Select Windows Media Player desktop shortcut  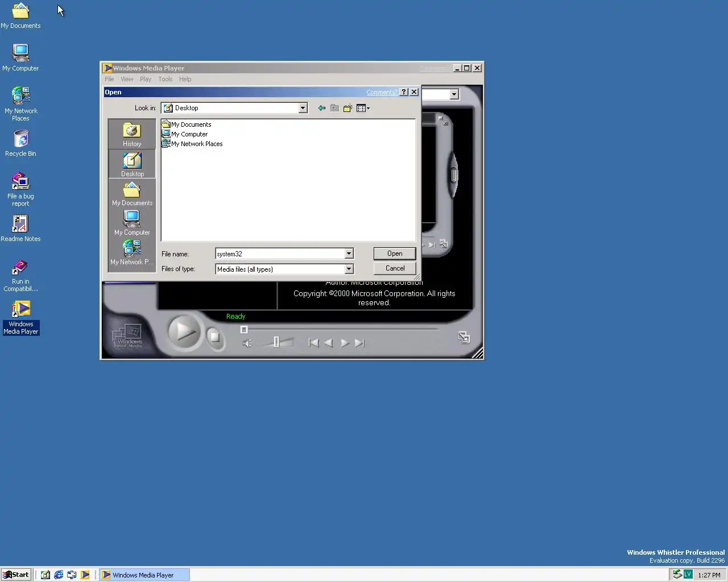[x=20, y=318]
